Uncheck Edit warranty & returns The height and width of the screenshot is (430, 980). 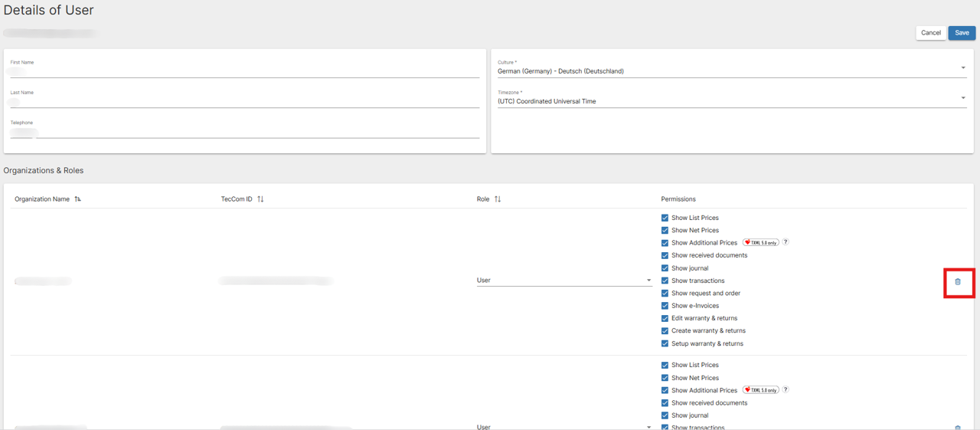(665, 318)
